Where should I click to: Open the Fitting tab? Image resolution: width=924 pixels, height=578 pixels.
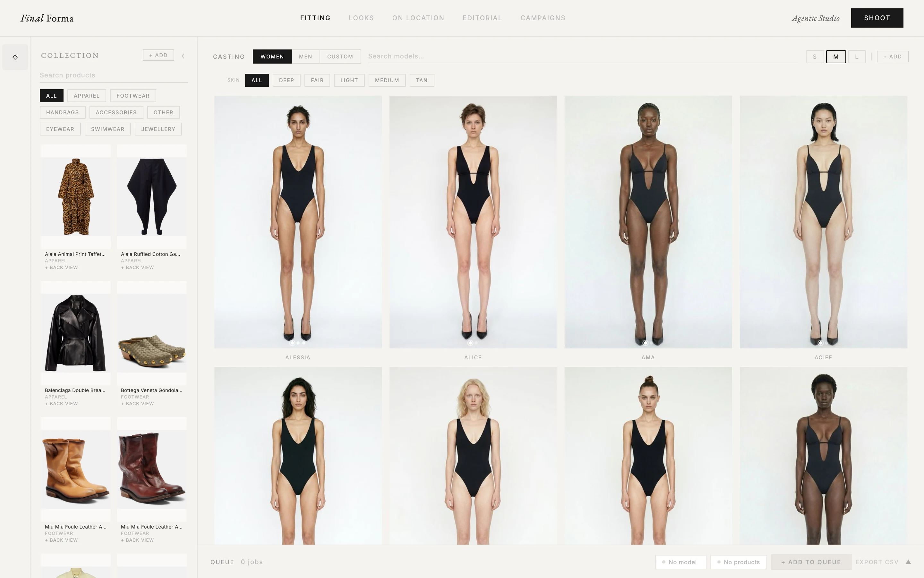(315, 18)
